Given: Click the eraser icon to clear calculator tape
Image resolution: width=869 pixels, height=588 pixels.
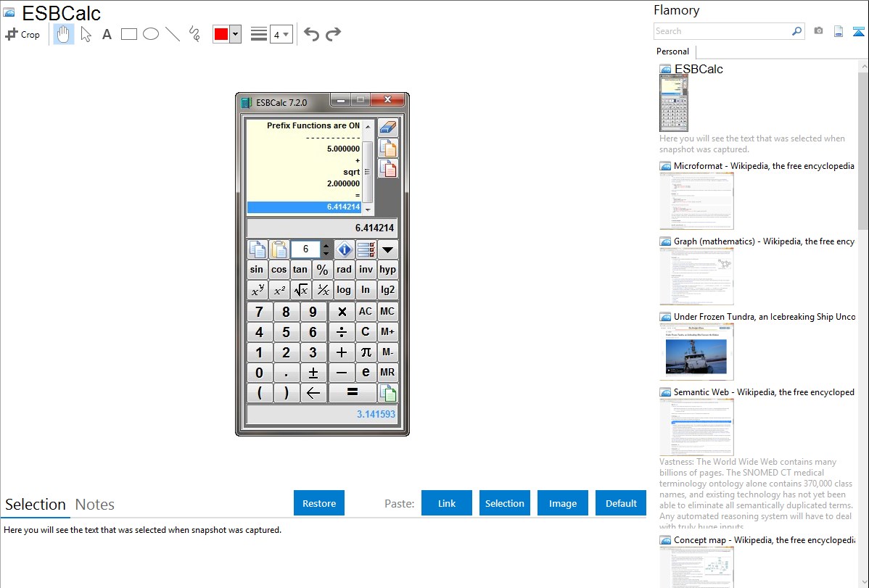Looking at the screenshot, I should pyautogui.click(x=388, y=128).
